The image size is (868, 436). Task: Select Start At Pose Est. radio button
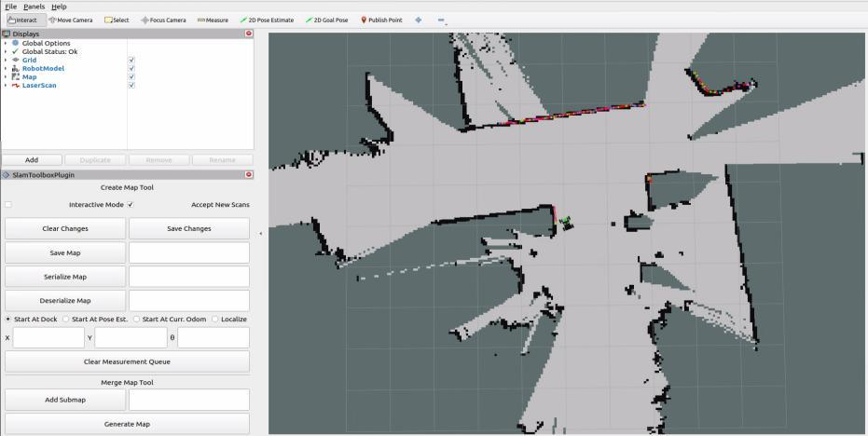pos(66,320)
